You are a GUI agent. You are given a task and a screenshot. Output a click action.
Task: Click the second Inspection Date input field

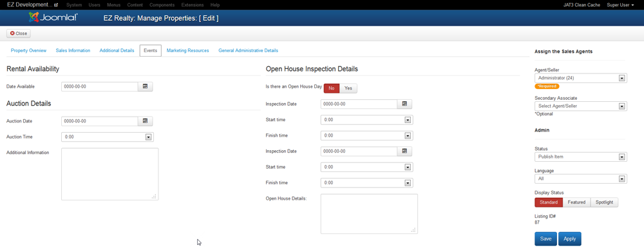pos(359,151)
